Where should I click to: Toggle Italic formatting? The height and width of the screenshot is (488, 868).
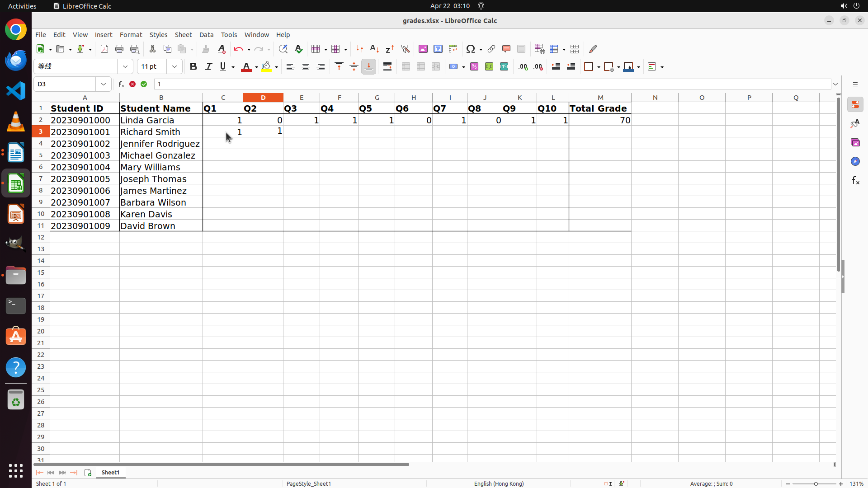click(x=208, y=67)
